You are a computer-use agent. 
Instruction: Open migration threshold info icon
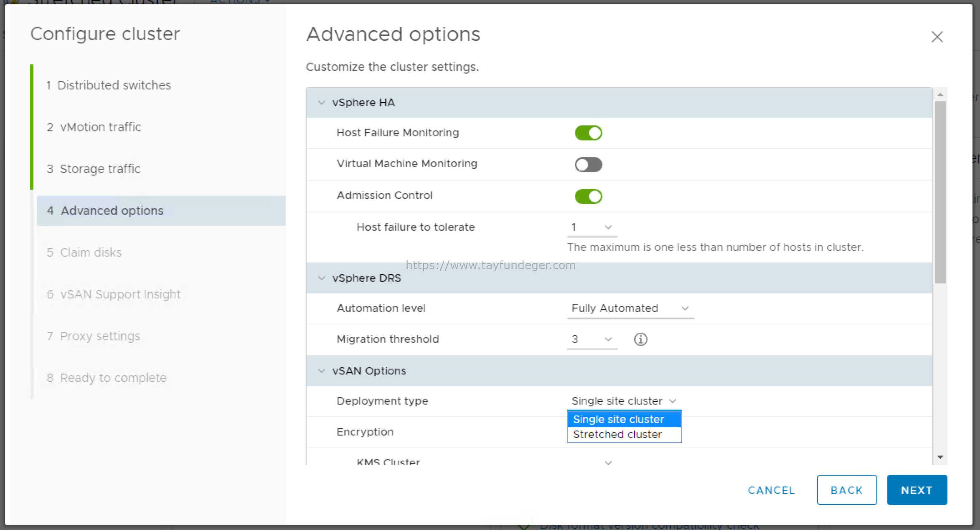point(640,339)
